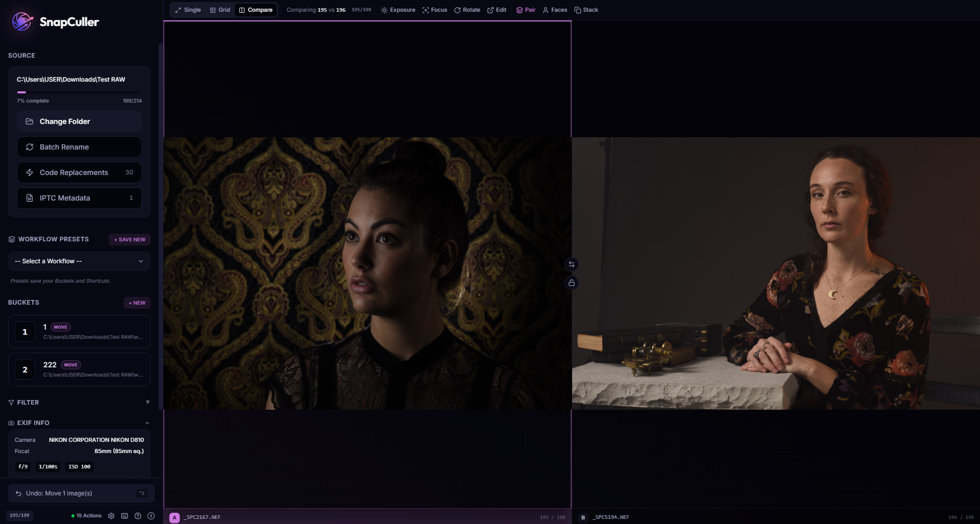Toggle Pair mode in toolbar
This screenshot has height=524, width=980.
coord(526,10)
